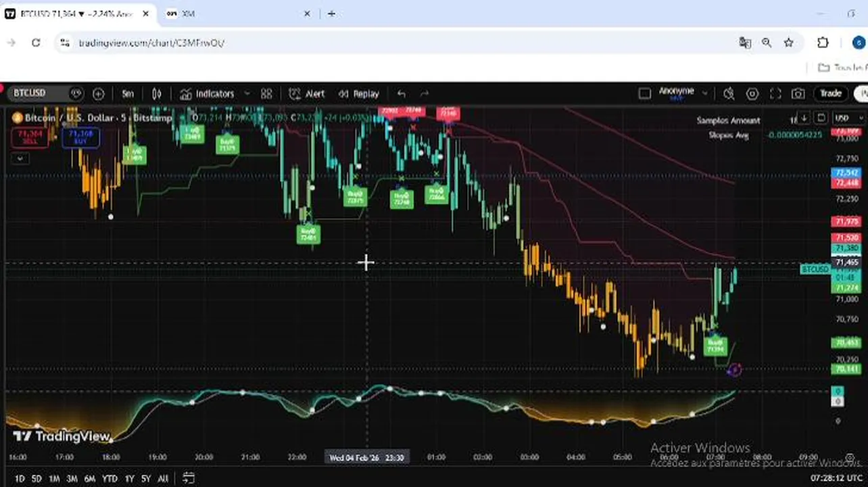This screenshot has height=487, width=868.
Task: Select the 3M date range
Action: (72, 479)
